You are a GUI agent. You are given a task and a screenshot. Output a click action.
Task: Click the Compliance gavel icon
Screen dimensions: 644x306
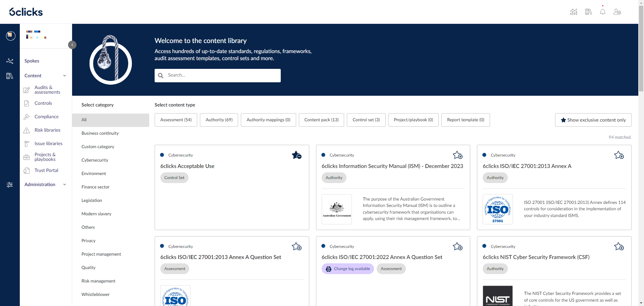tap(26, 117)
